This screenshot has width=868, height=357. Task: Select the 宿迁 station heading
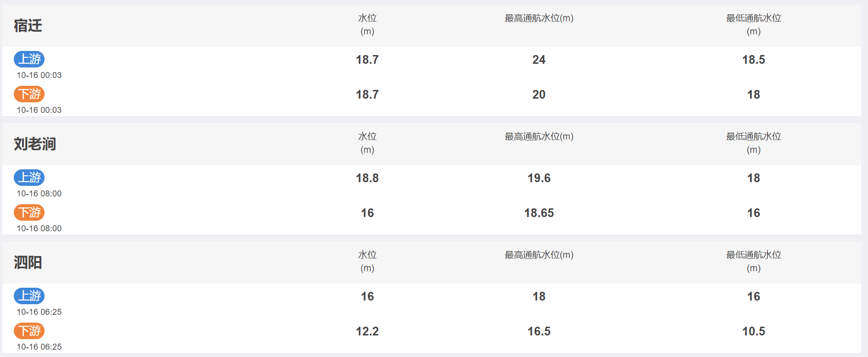(28, 26)
